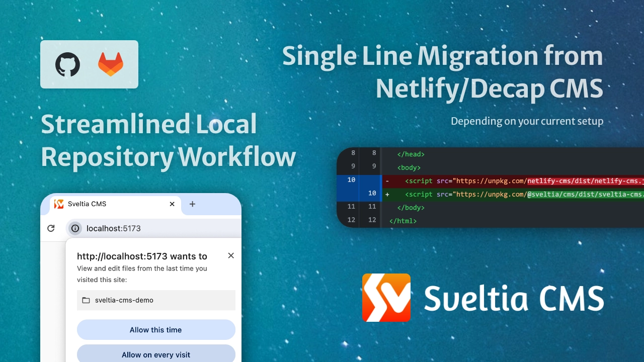Click Allow on every visit button
The image size is (644, 362).
(x=156, y=354)
